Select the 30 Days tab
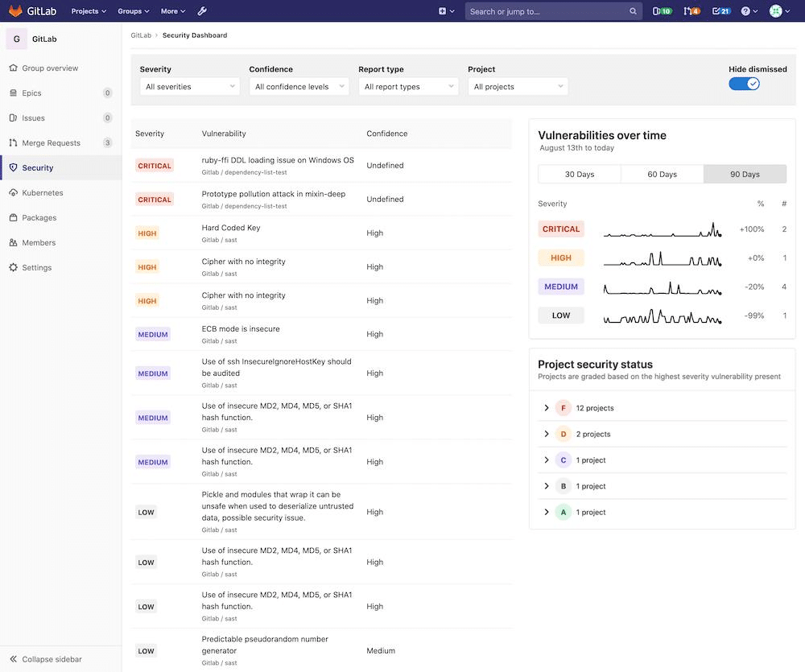Screen dimensions: 805x672 coord(580,174)
